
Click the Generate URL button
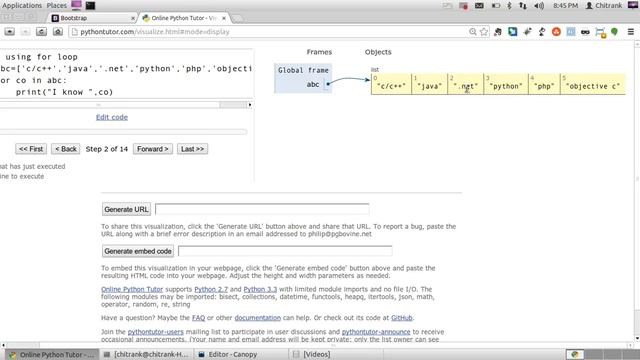126,209
